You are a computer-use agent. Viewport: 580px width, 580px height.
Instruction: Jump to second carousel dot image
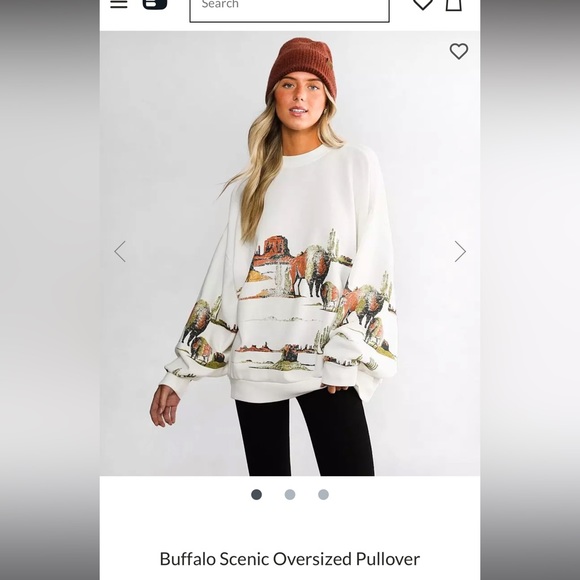pos(290,495)
